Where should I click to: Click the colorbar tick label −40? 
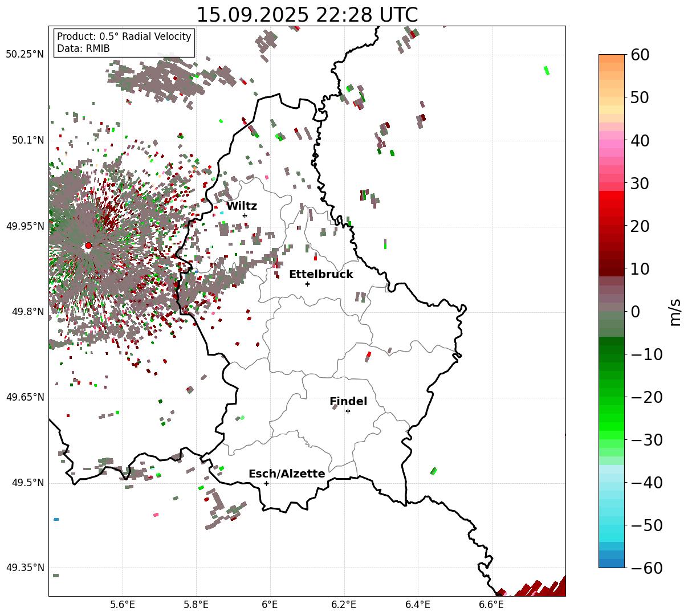[646, 483]
